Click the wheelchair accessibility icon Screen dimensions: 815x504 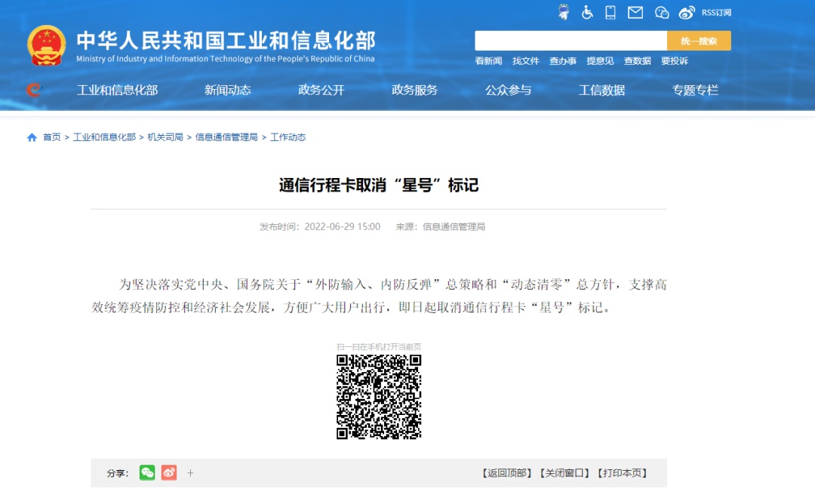(587, 12)
